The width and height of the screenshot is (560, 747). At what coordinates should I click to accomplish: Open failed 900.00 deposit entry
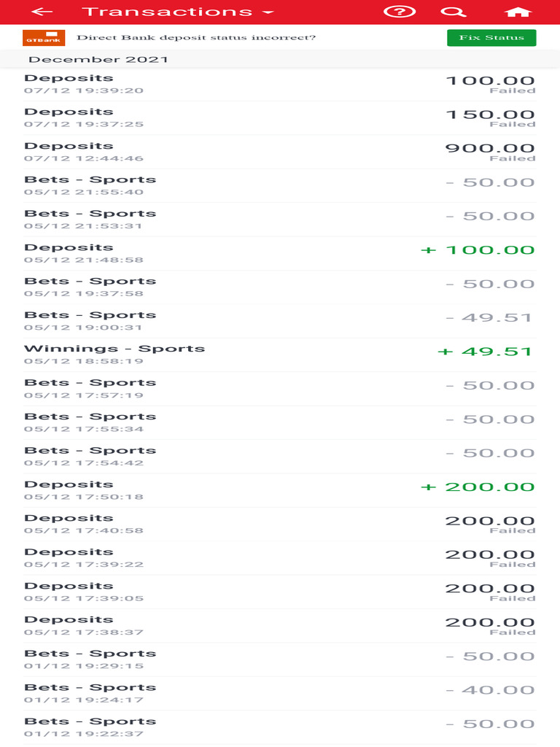pyautogui.click(x=280, y=152)
